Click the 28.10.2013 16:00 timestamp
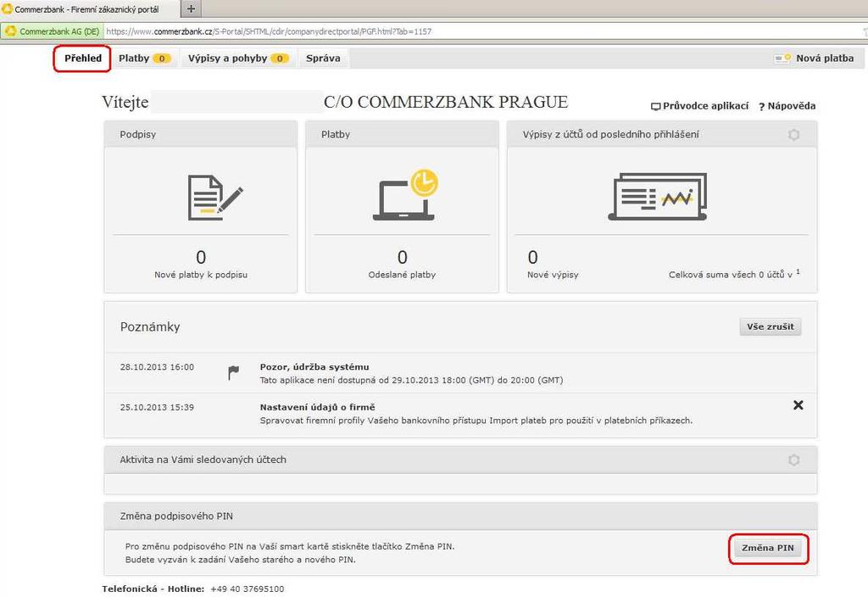 (x=157, y=367)
